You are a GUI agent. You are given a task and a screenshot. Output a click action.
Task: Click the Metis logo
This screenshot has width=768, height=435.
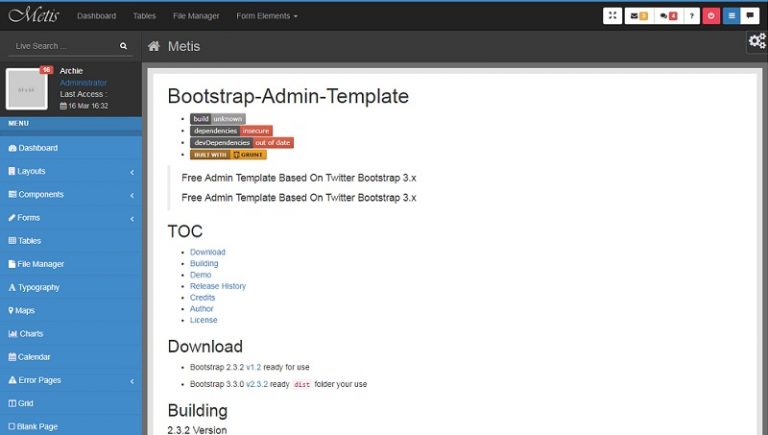34,15
